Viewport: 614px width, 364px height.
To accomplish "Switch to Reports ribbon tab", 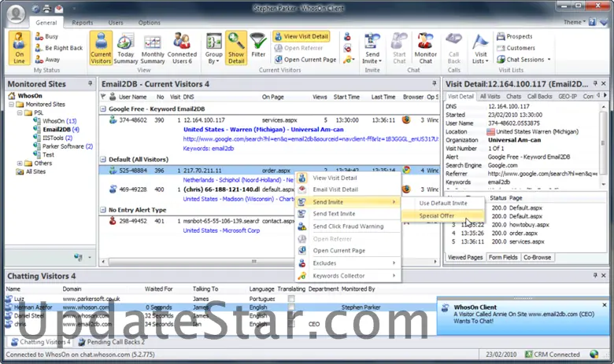I will [83, 23].
